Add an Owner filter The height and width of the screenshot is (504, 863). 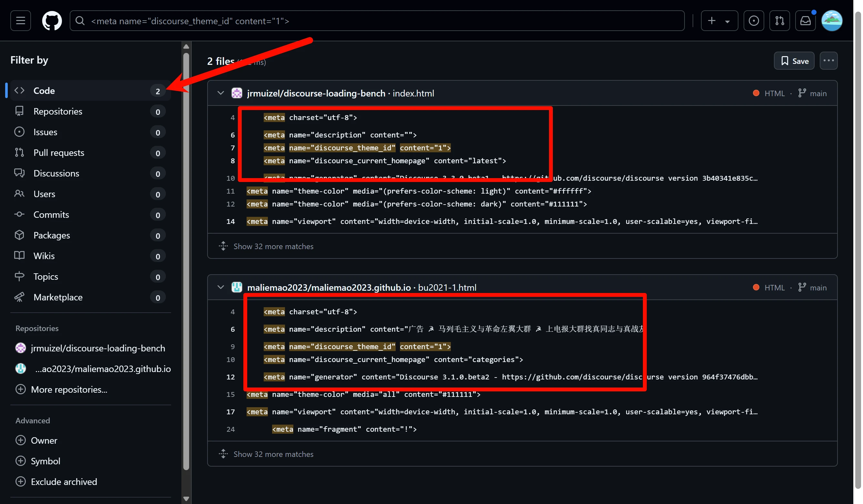44,440
